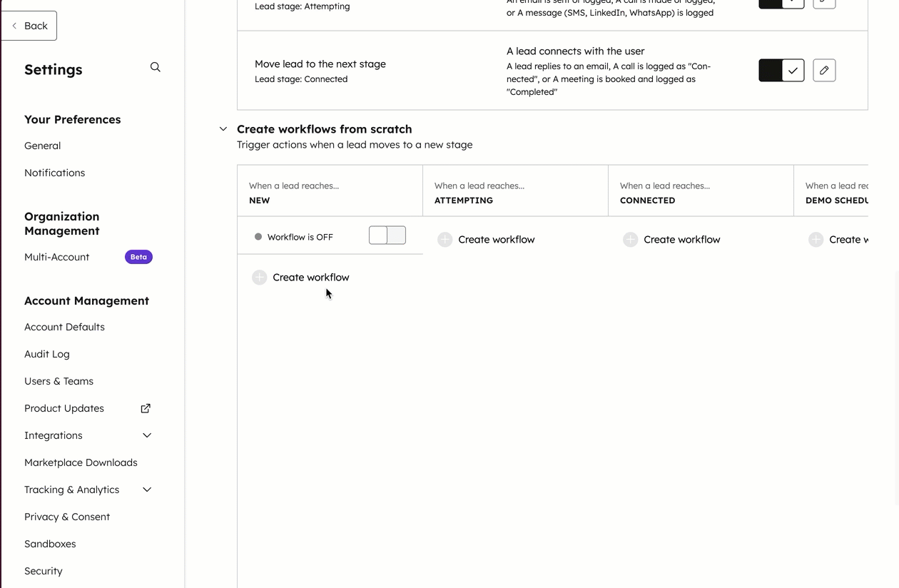This screenshot has height=588, width=899.
Task: Open Multi-Account Beta settings
Action: click(x=57, y=257)
